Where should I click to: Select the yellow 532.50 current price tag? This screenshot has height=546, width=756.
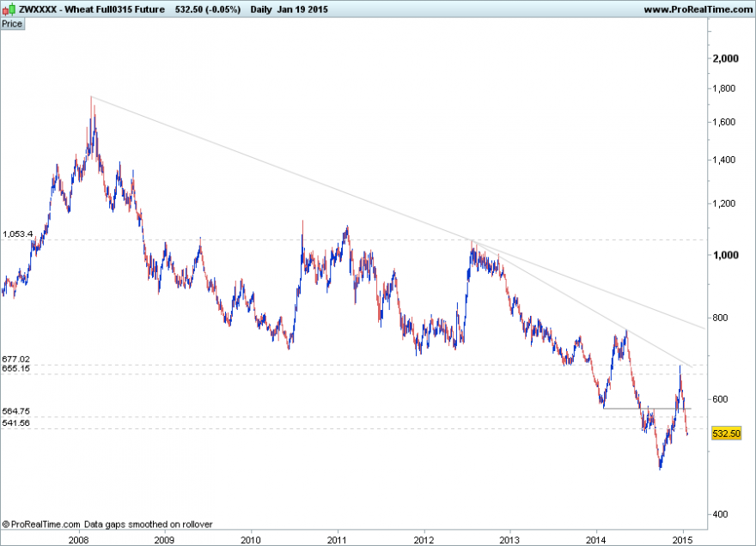tap(726, 434)
